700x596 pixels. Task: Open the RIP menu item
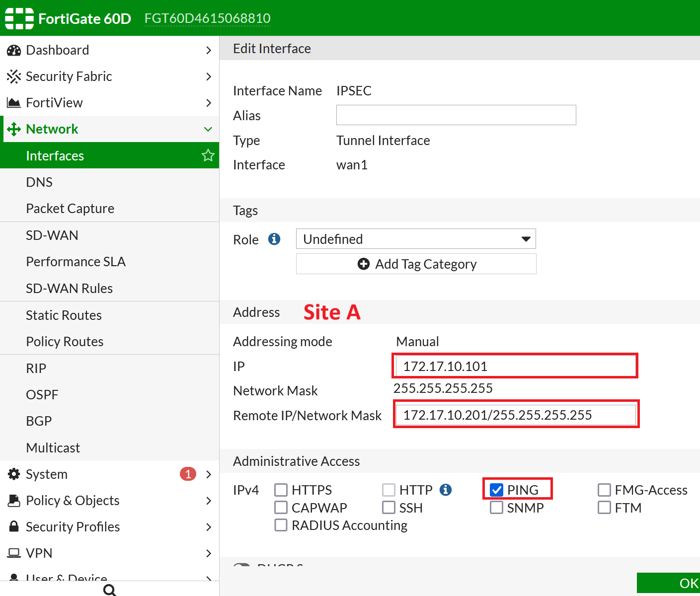(x=109, y=368)
